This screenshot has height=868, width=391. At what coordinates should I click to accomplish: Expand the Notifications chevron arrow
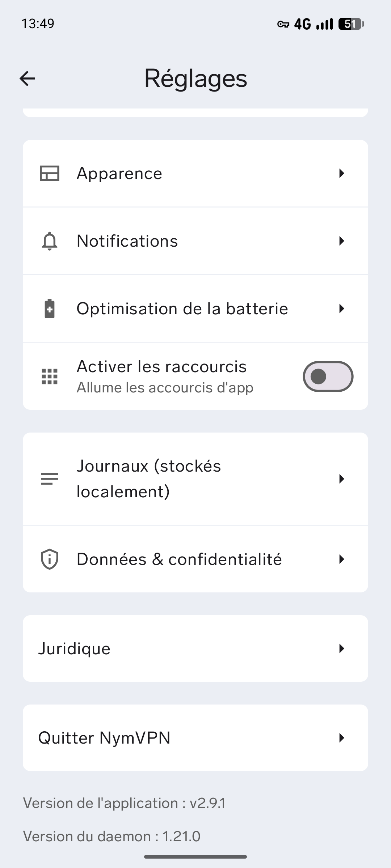click(341, 241)
